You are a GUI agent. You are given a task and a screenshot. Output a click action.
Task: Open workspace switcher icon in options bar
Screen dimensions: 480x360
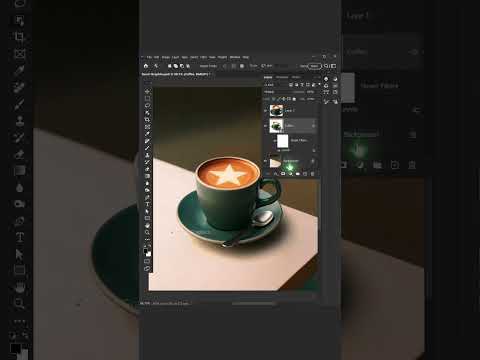pos(333,66)
